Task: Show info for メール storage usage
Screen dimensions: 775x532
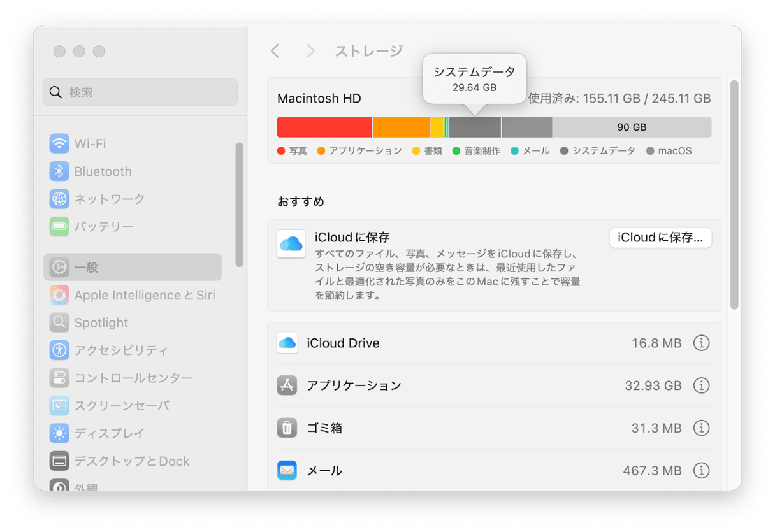Action: [x=701, y=470]
